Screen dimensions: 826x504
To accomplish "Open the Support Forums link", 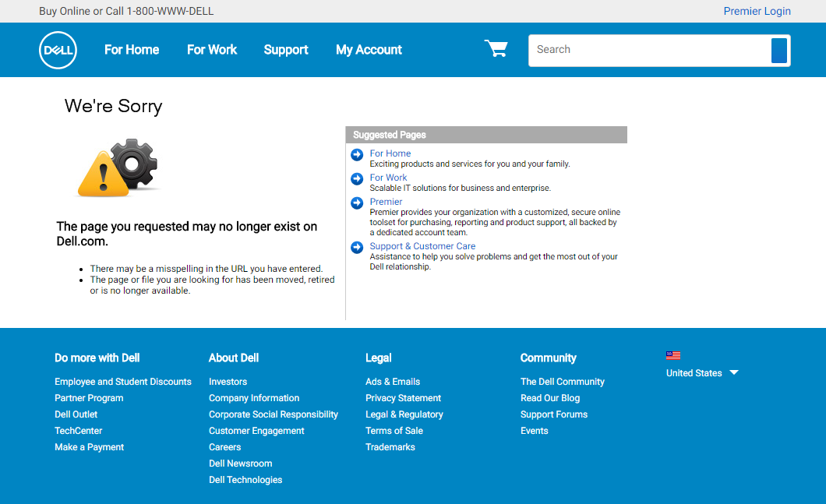I will [553, 414].
